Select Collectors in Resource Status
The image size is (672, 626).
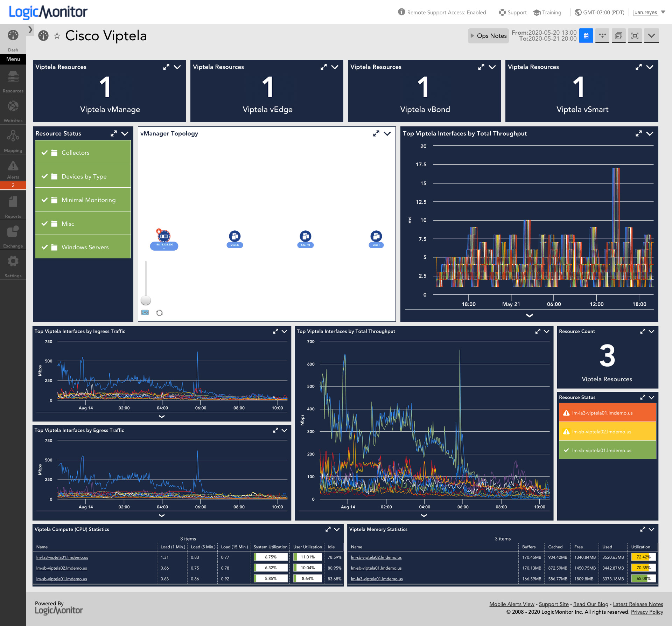(x=83, y=152)
